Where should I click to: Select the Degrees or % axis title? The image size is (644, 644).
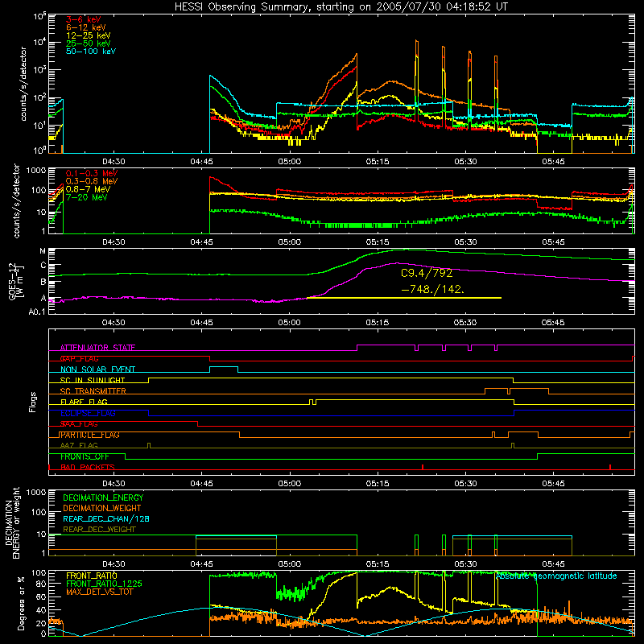pyautogui.click(x=21, y=604)
